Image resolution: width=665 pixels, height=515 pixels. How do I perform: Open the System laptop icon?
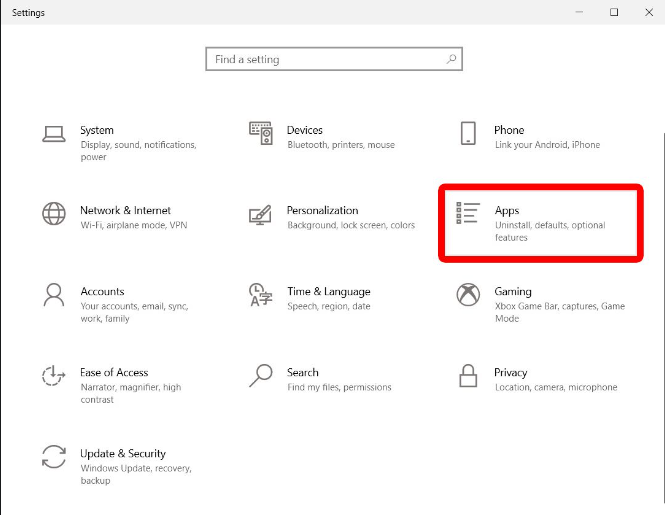click(x=54, y=134)
